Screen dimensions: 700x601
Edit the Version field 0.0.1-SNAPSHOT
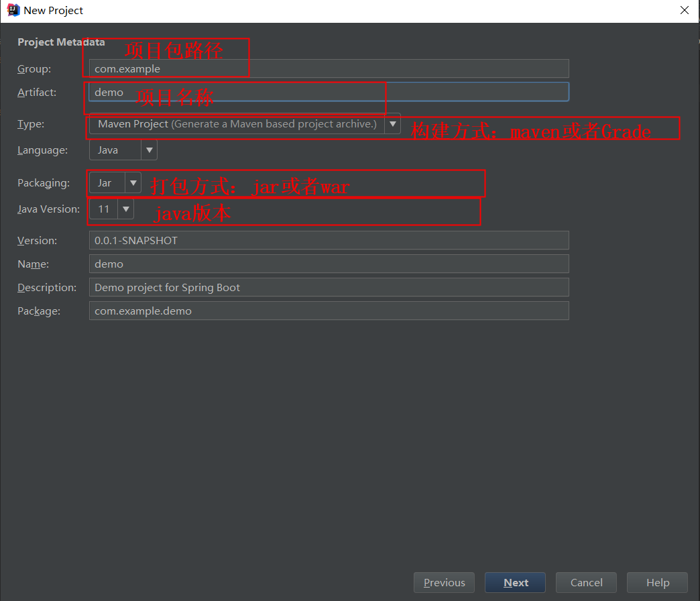(329, 240)
